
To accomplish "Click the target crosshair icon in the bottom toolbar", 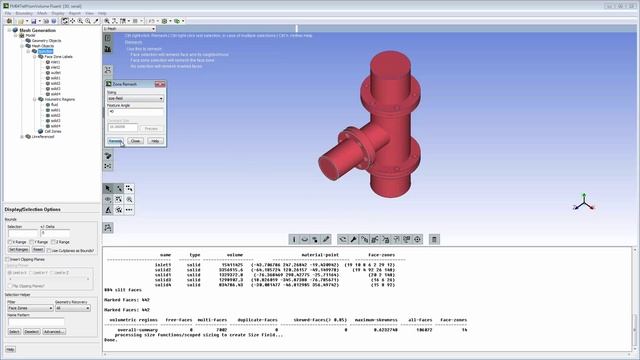I will click(418, 240).
